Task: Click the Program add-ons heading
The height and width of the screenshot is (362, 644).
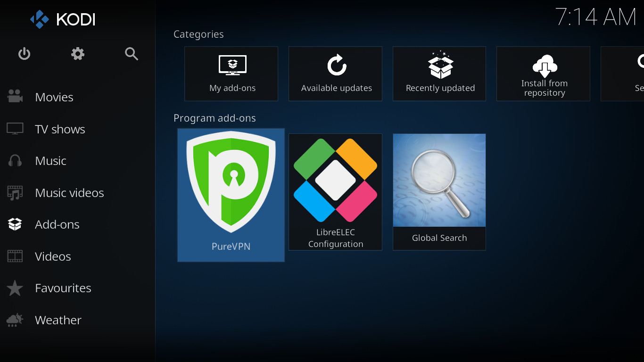Action: pyautogui.click(x=215, y=118)
